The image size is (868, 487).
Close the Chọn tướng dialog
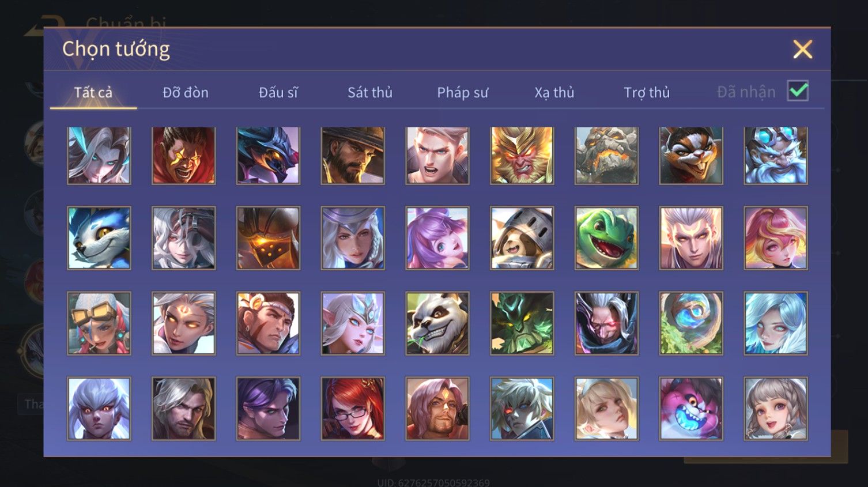[x=802, y=49]
